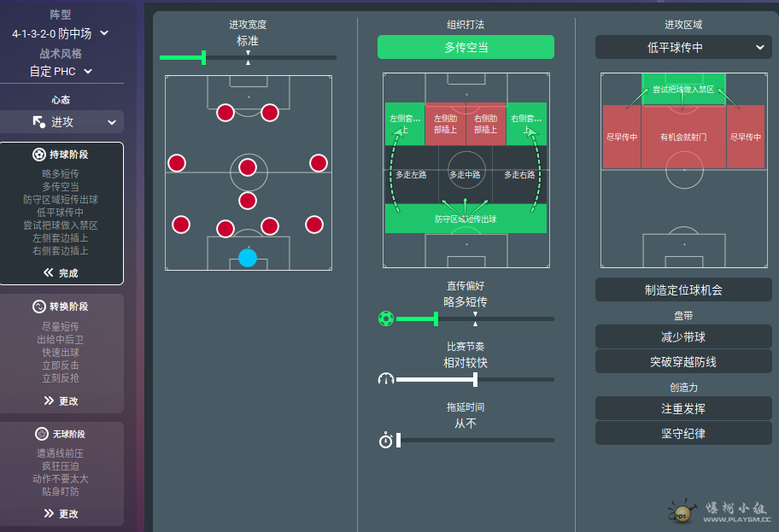Screen dimensions: 779x532
Task: Select the 减少带球 dribbling option
Action: (x=682, y=337)
